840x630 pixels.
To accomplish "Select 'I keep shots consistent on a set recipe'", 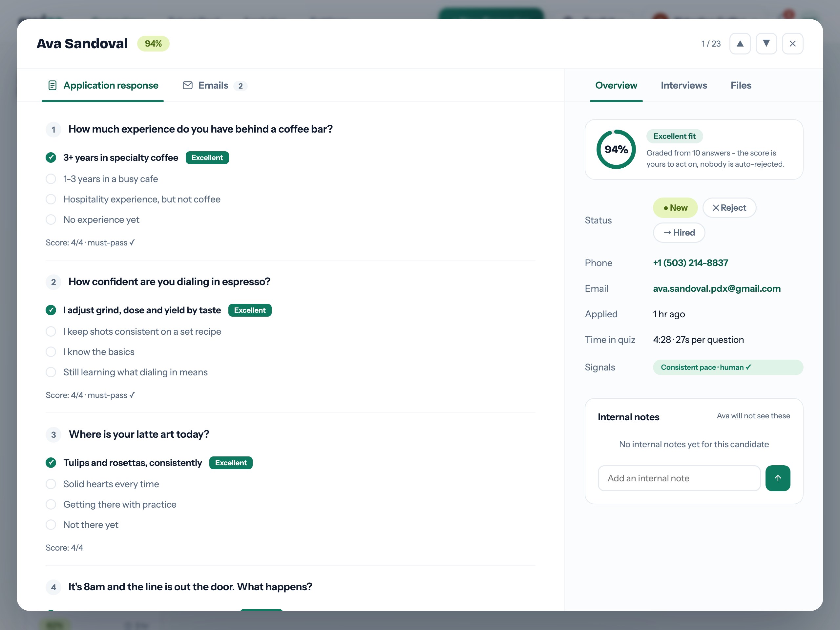I will (x=133, y=331).
